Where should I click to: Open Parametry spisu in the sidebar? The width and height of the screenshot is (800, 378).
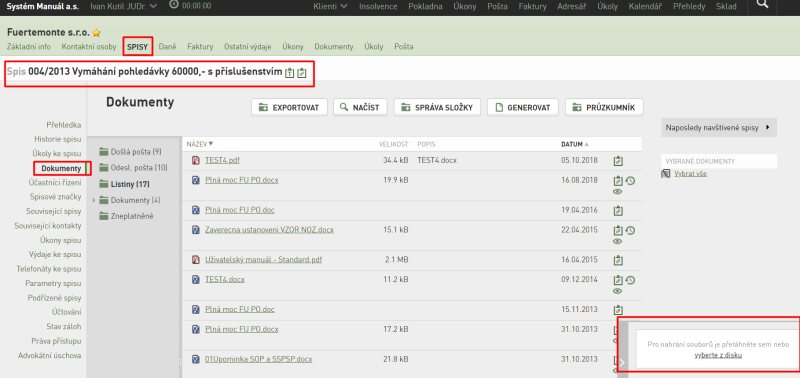tap(53, 283)
